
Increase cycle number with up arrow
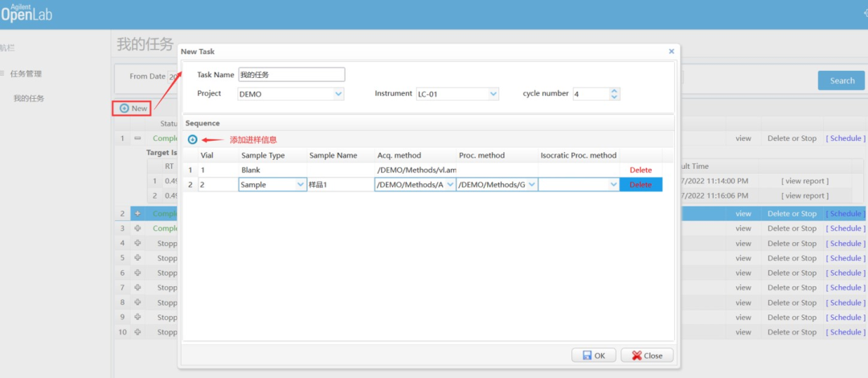pos(613,91)
